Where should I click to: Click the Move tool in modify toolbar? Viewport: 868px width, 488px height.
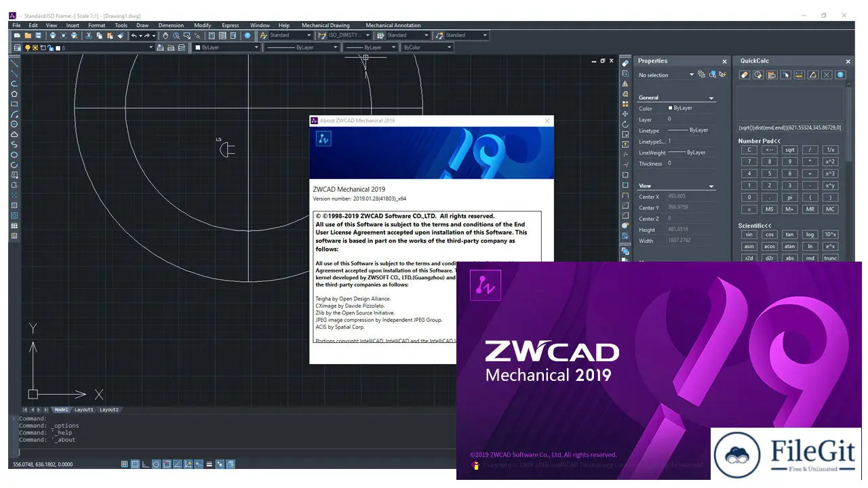tap(625, 114)
